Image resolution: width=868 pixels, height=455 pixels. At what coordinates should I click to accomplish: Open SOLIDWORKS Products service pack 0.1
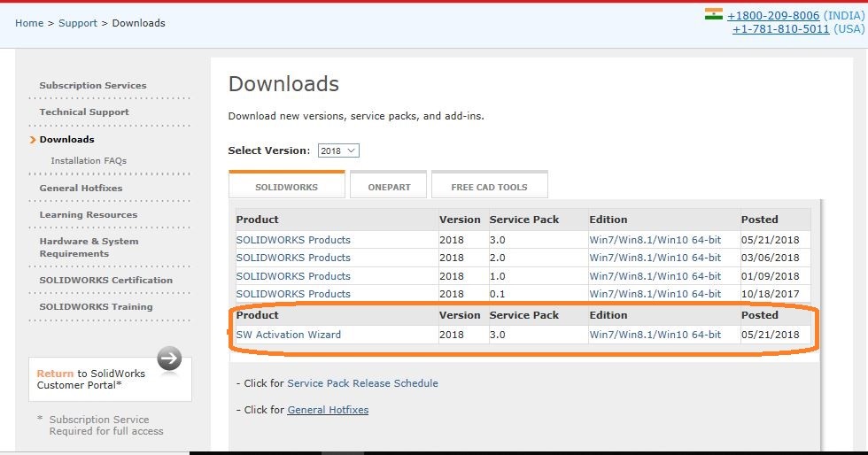pyautogui.click(x=293, y=293)
